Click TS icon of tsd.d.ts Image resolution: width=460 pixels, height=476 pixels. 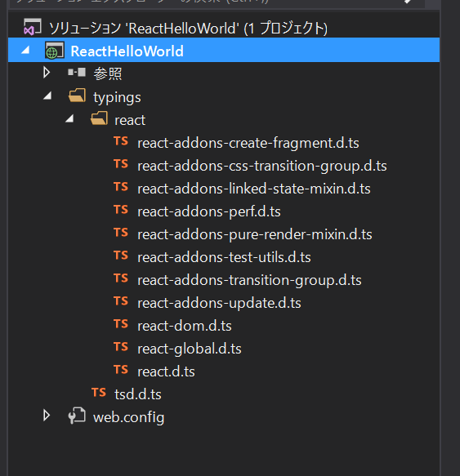(x=99, y=392)
